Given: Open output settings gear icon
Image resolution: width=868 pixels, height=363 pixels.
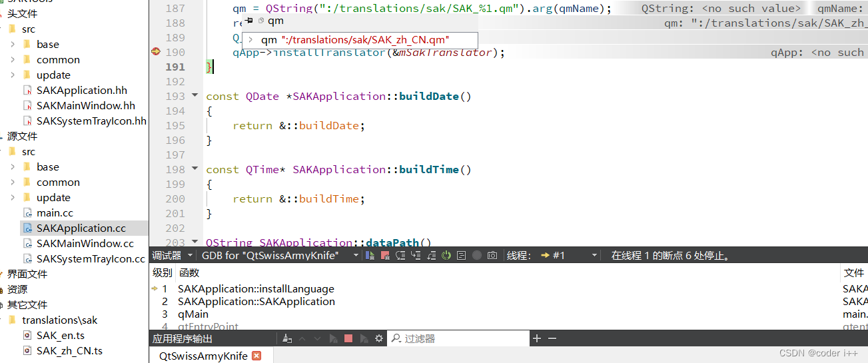Looking at the screenshot, I should coord(379,339).
